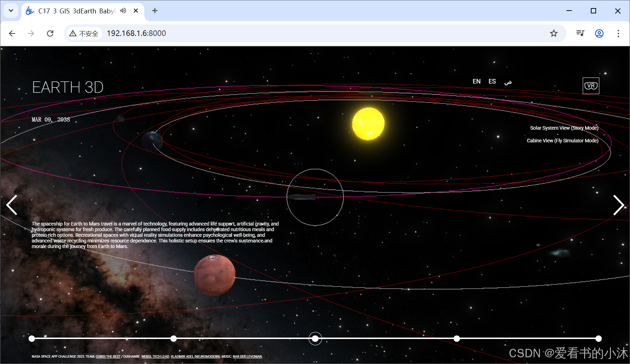Select Solar System View (Story Mode)
This screenshot has height=364, width=630.
564,128
